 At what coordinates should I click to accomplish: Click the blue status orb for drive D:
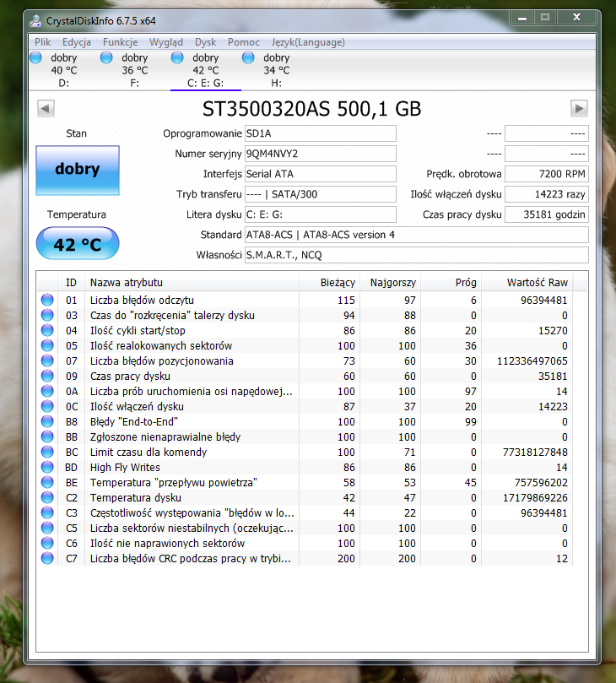[x=35, y=57]
